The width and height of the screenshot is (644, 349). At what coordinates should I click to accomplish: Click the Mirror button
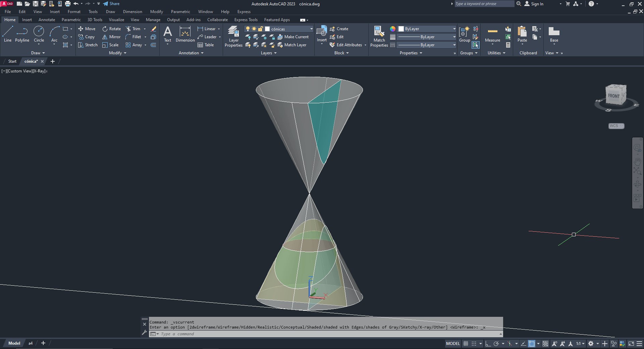pyautogui.click(x=111, y=37)
